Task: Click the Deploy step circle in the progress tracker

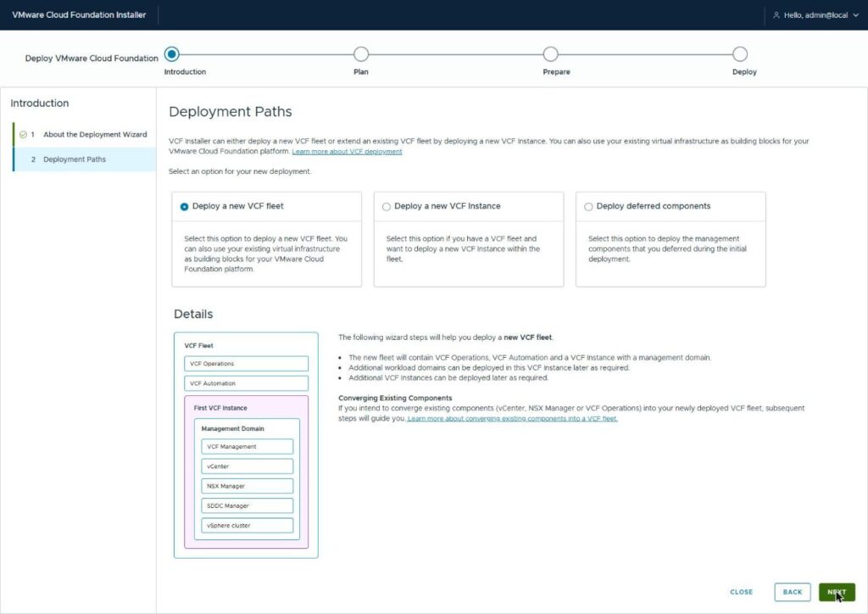Action: click(x=740, y=54)
